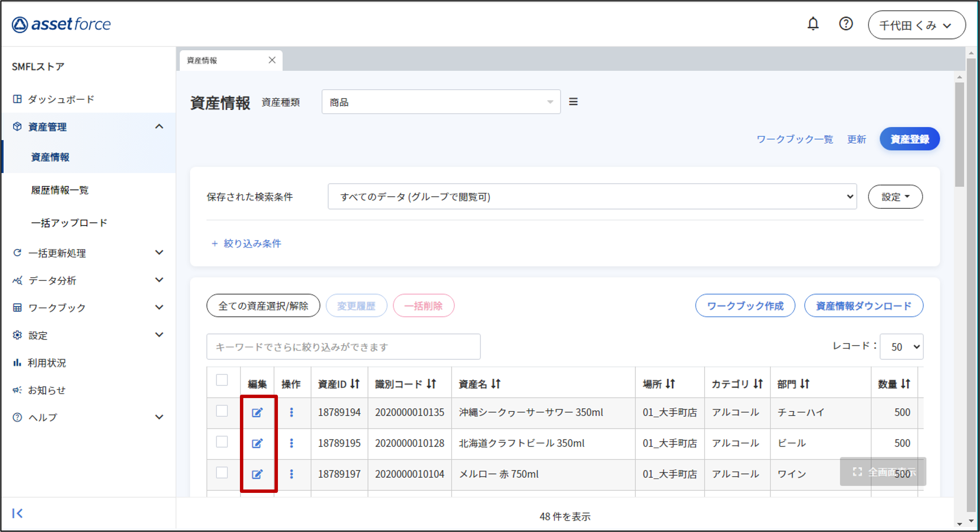
Task: Open the operations menu for 北海道クラフトビール 350ml
Action: (x=292, y=443)
